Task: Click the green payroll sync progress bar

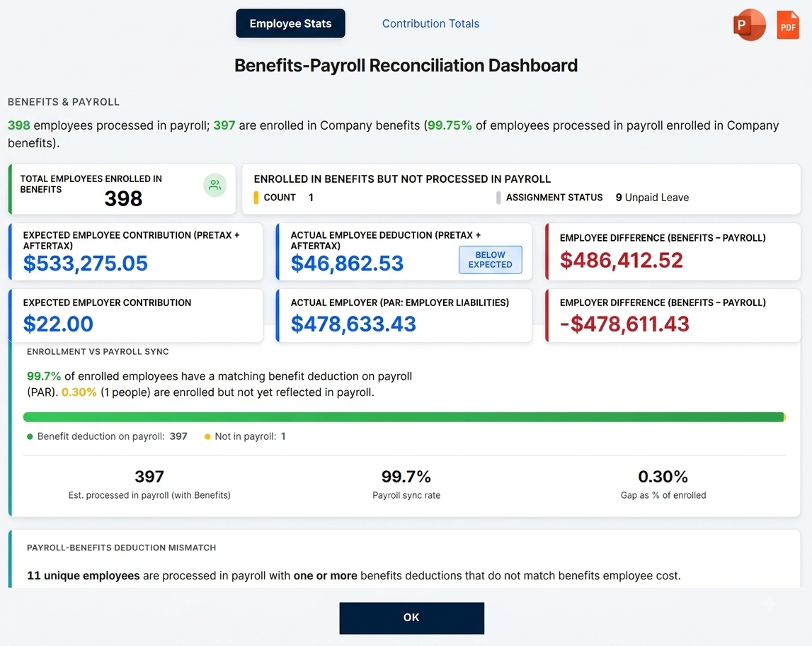Action: [404, 417]
